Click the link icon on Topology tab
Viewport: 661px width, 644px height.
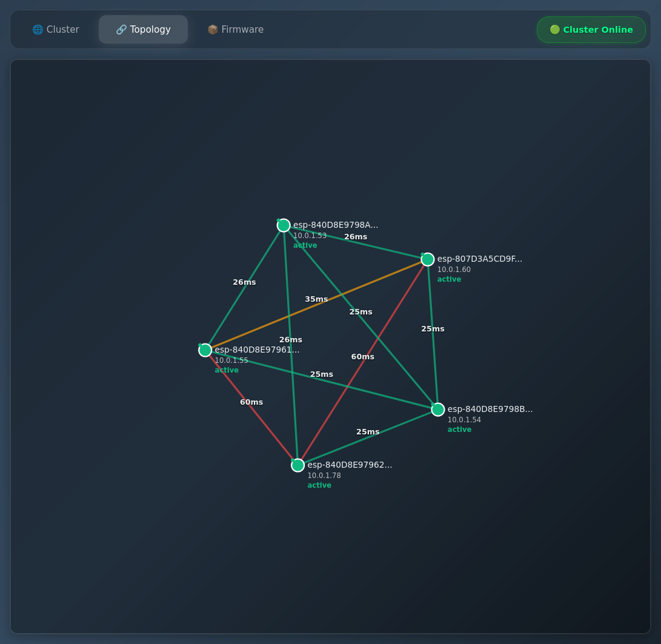[121, 30]
